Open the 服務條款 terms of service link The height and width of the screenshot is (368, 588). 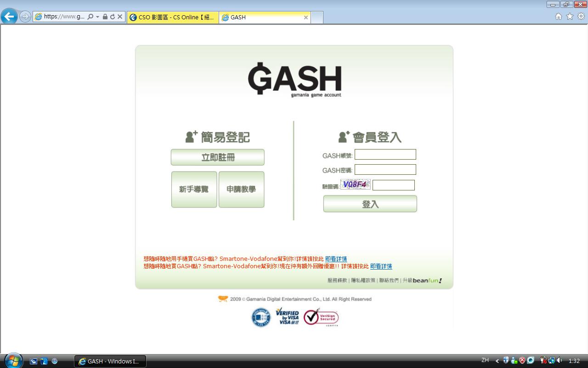click(337, 281)
